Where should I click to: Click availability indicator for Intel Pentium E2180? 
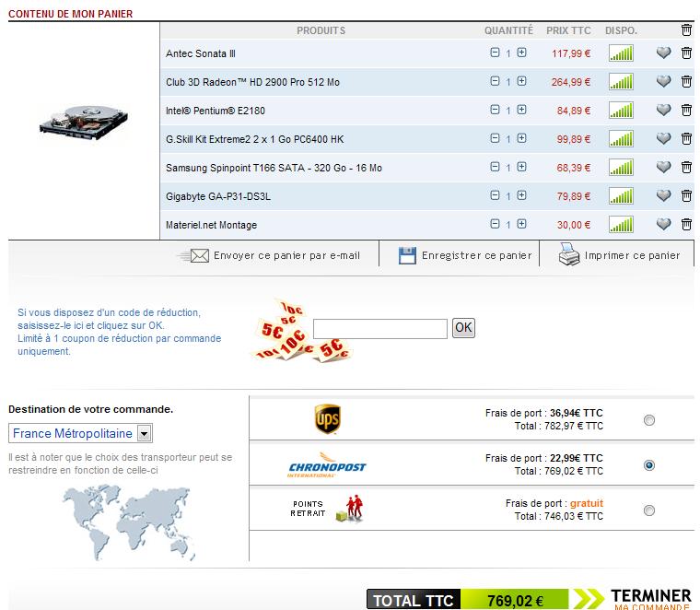[x=621, y=111]
